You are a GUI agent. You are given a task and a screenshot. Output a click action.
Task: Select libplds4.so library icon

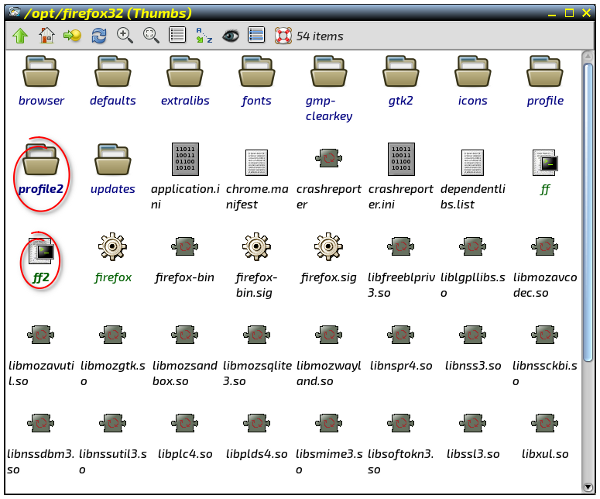tap(256, 423)
